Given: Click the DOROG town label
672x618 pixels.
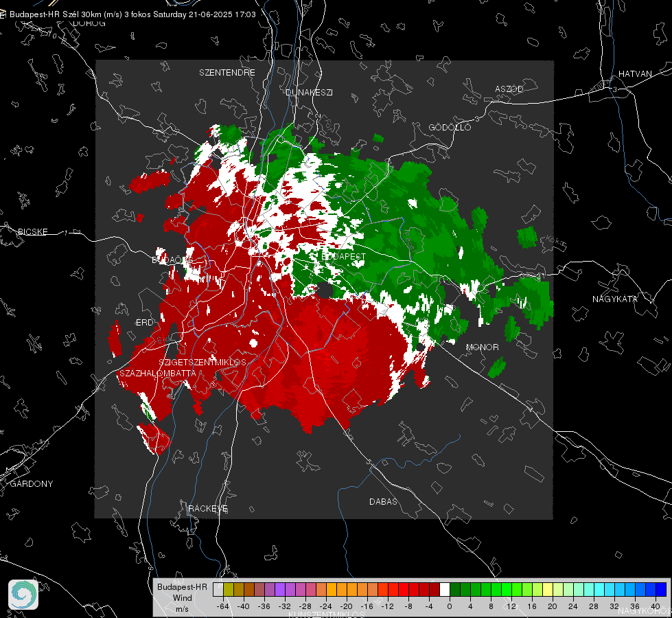Looking at the screenshot, I should click(x=89, y=23).
